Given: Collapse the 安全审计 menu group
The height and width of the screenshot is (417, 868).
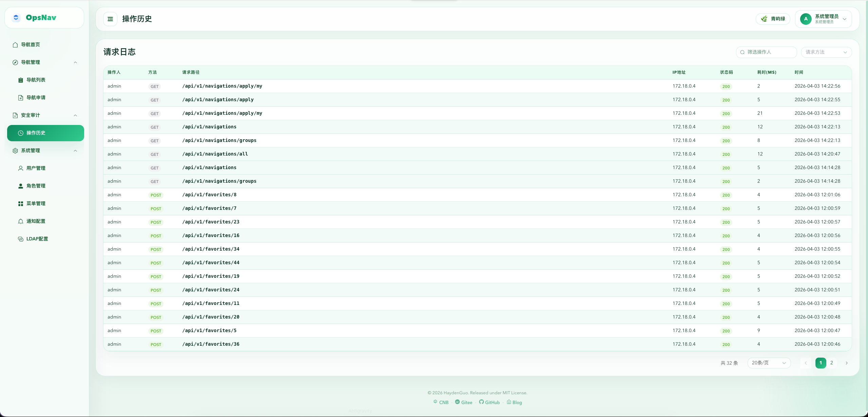Looking at the screenshot, I should coord(75,115).
